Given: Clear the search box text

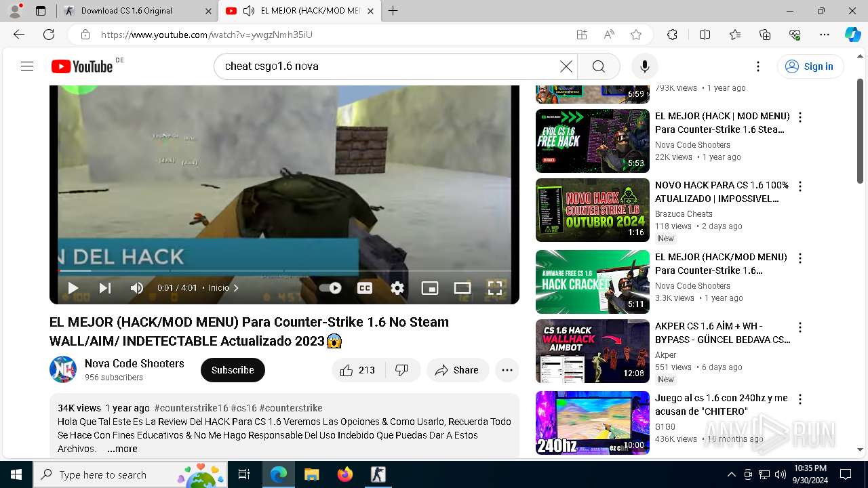Looking at the screenshot, I should (x=566, y=66).
